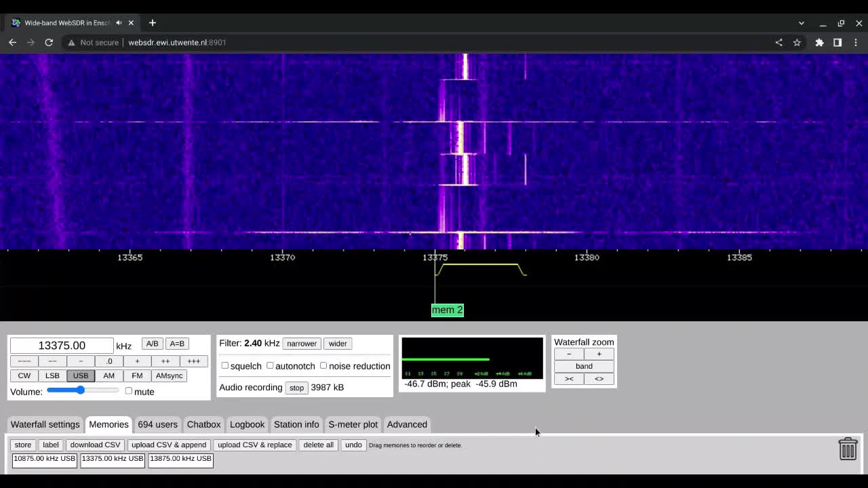Viewport: 868px width, 488px height.
Task: Tune down with the single - button
Action: (81, 361)
